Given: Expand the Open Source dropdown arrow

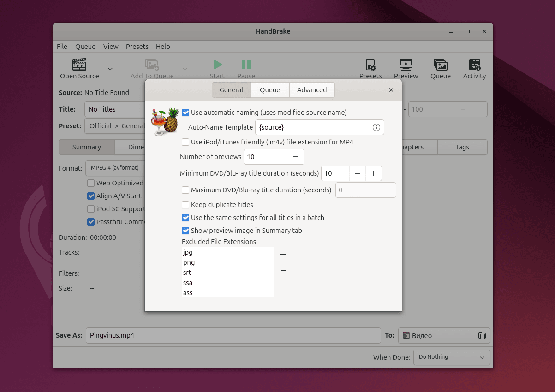Looking at the screenshot, I should pyautogui.click(x=110, y=69).
